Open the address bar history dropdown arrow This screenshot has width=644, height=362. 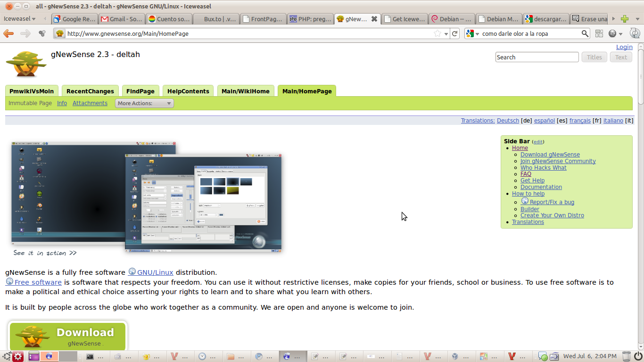[446, 34]
